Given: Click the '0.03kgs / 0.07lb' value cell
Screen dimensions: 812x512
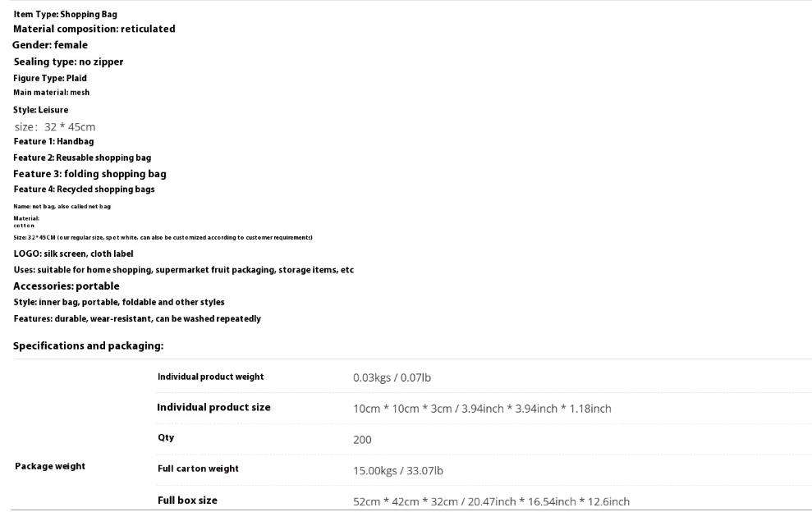Looking at the screenshot, I should 392,378.
